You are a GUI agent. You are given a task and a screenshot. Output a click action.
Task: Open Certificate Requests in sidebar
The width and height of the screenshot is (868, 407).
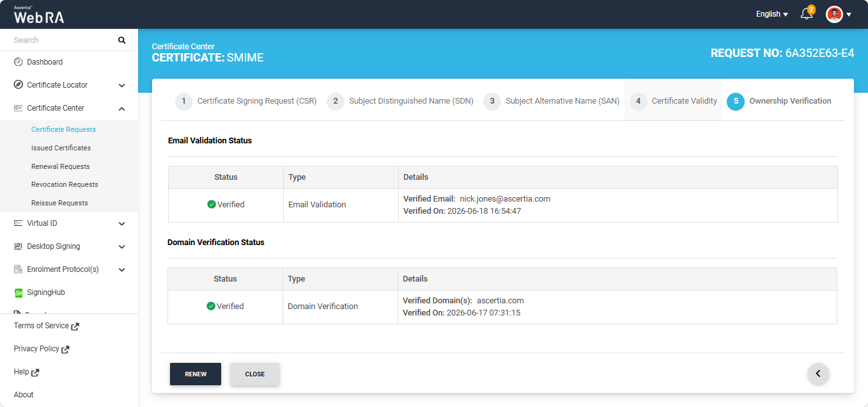(x=63, y=129)
